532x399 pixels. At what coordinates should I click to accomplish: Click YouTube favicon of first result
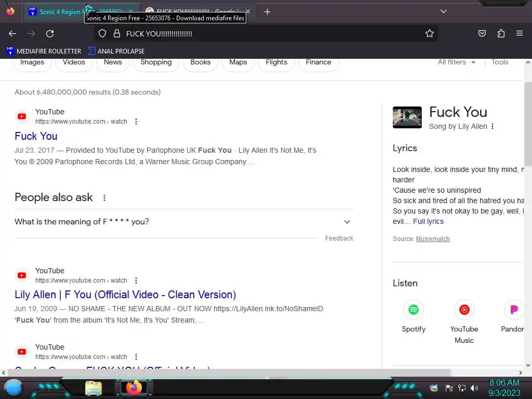pos(22,116)
